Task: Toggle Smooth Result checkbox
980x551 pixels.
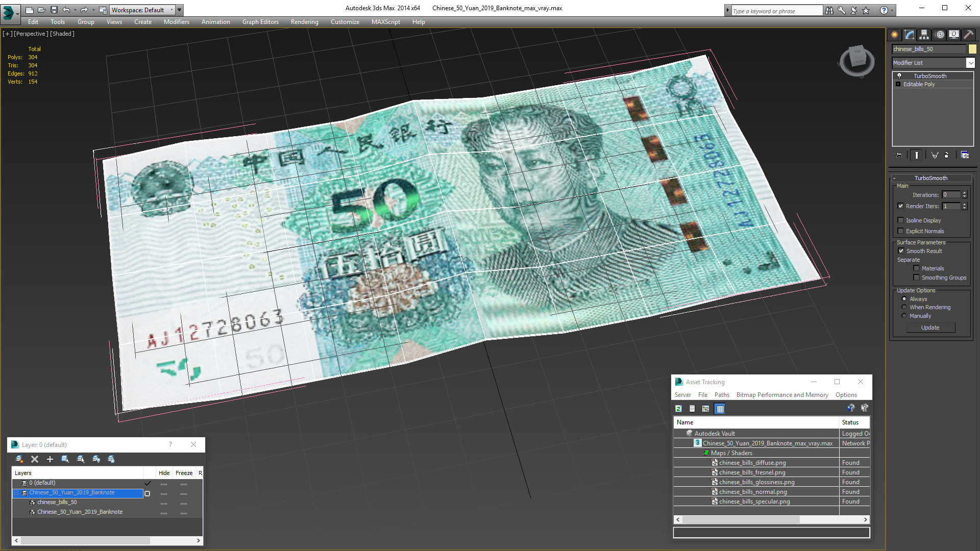Action: (901, 251)
